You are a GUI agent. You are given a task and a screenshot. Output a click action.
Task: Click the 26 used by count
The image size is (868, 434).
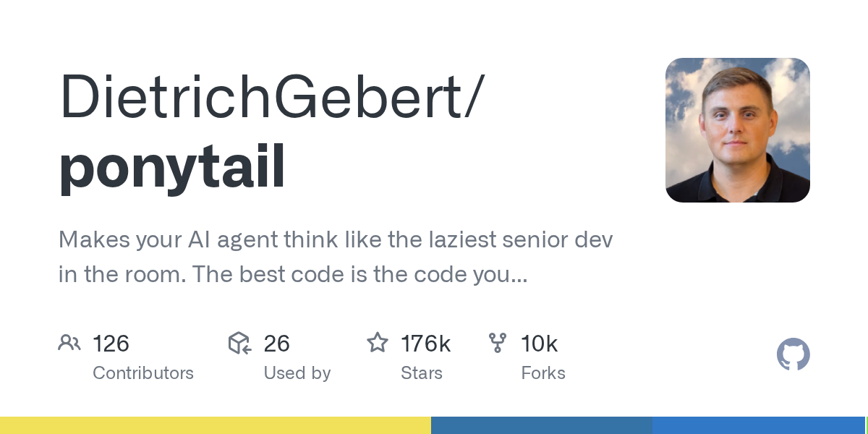[277, 344]
